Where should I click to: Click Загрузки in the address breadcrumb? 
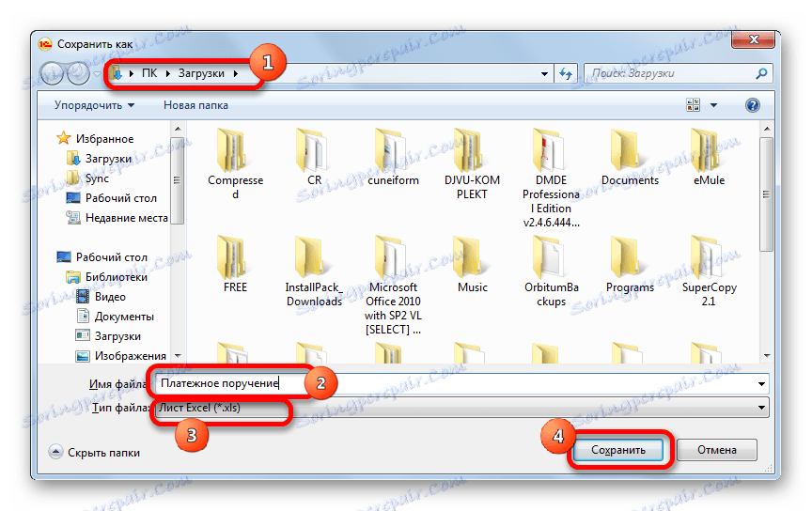(201, 73)
